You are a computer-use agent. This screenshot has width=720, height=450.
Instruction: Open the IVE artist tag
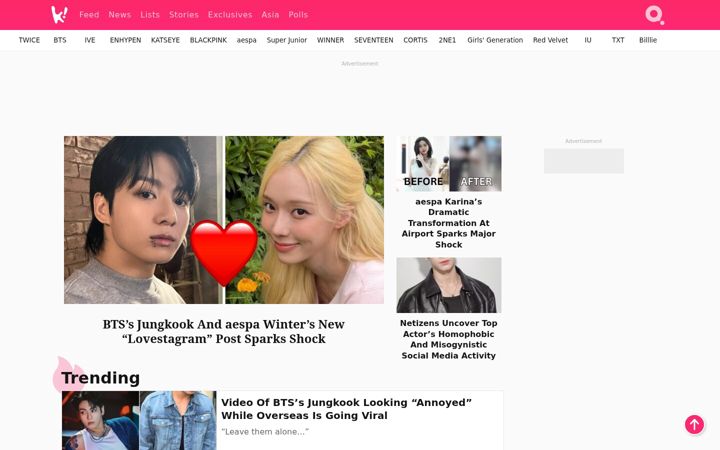90,40
